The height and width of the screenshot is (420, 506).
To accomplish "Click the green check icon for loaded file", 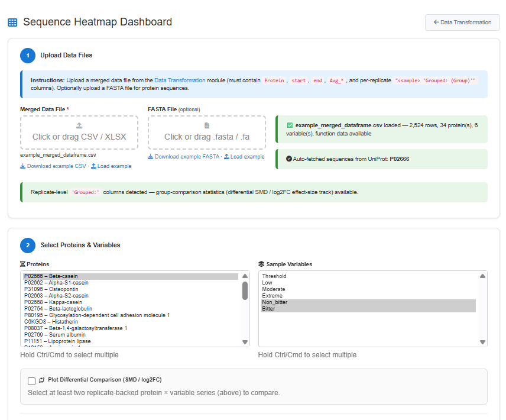I will click(x=290, y=125).
